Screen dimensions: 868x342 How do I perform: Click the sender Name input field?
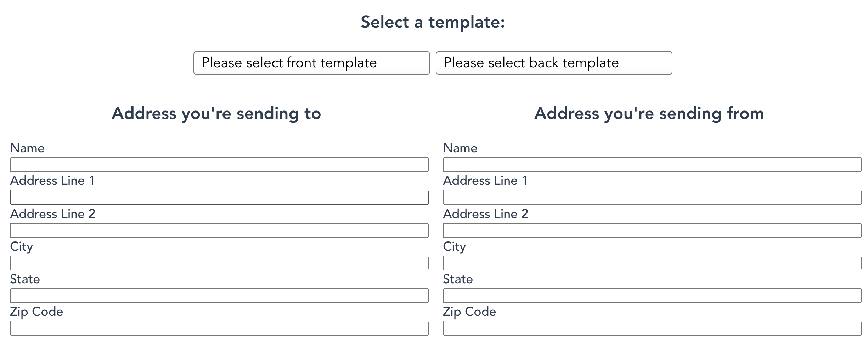(x=652, y=165)
